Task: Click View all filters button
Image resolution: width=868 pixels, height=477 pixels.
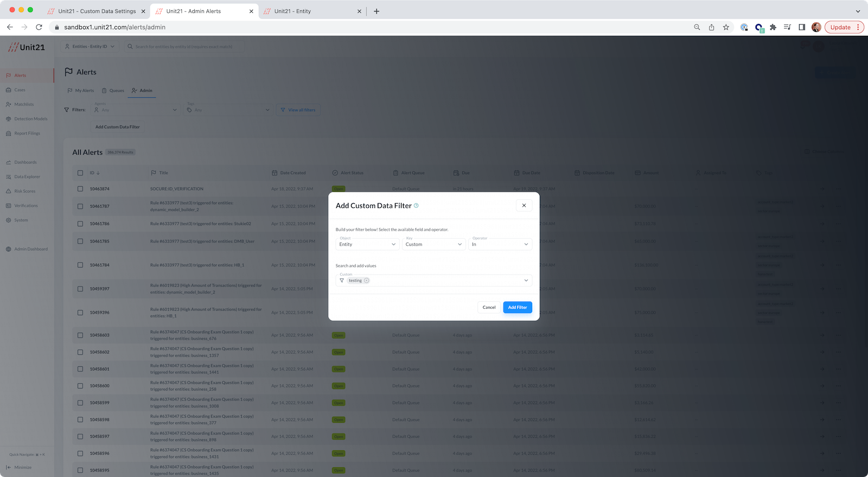Action: (298, 110)
